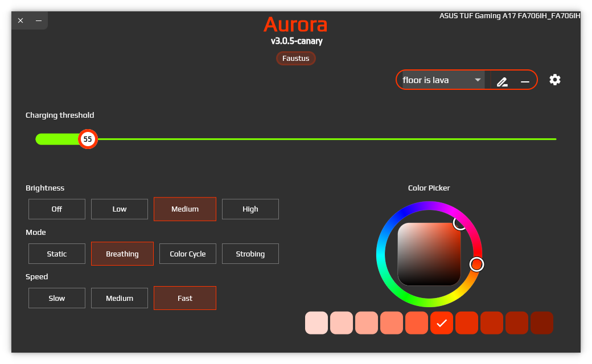Select Fast speed
Viewport: 592px width, 364px height.
point(185,298)
